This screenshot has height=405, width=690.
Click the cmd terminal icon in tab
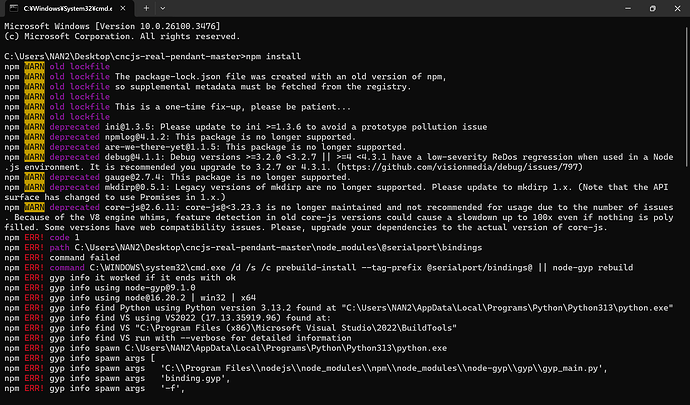coord(14,8)
